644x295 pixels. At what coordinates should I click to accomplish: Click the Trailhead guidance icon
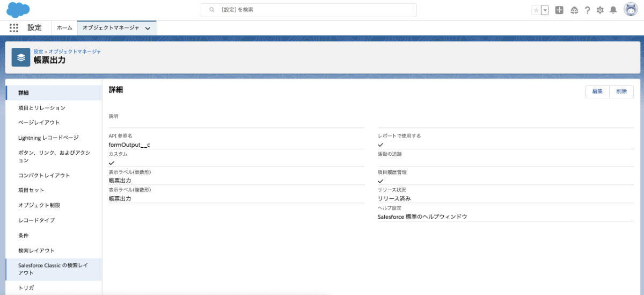[574, 10]
